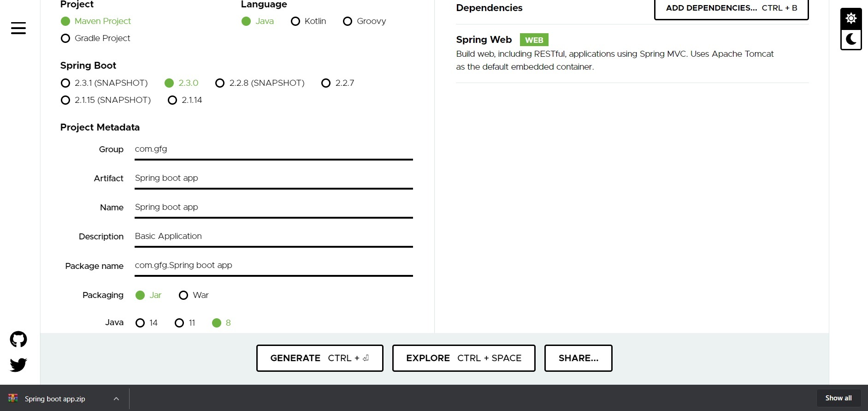Click the Spring Web dependency entry
868x411 pixels.
(632, 53)
